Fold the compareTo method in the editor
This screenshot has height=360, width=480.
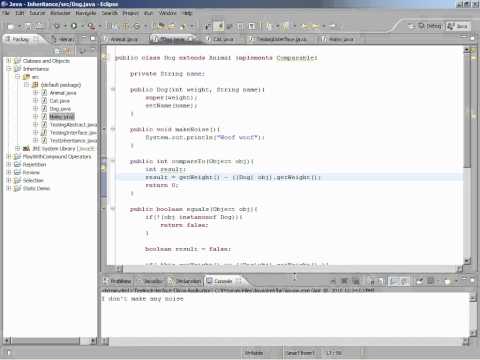(113, 161)
